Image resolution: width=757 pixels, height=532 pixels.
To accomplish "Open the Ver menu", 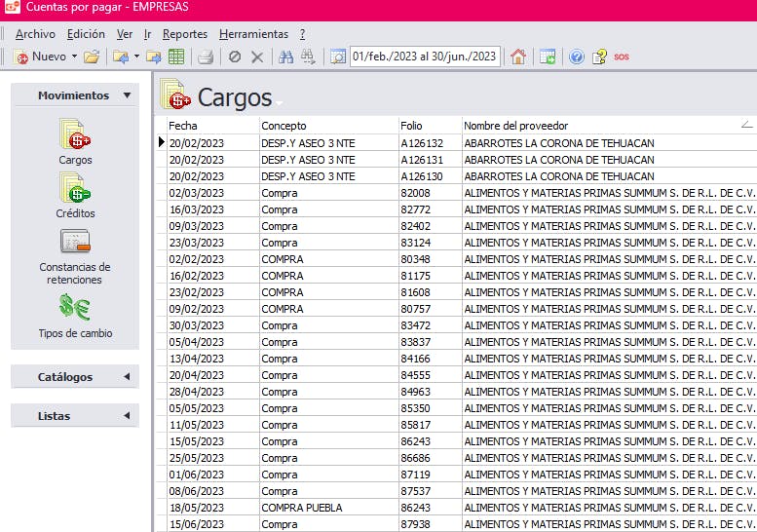I will point(125,34).
